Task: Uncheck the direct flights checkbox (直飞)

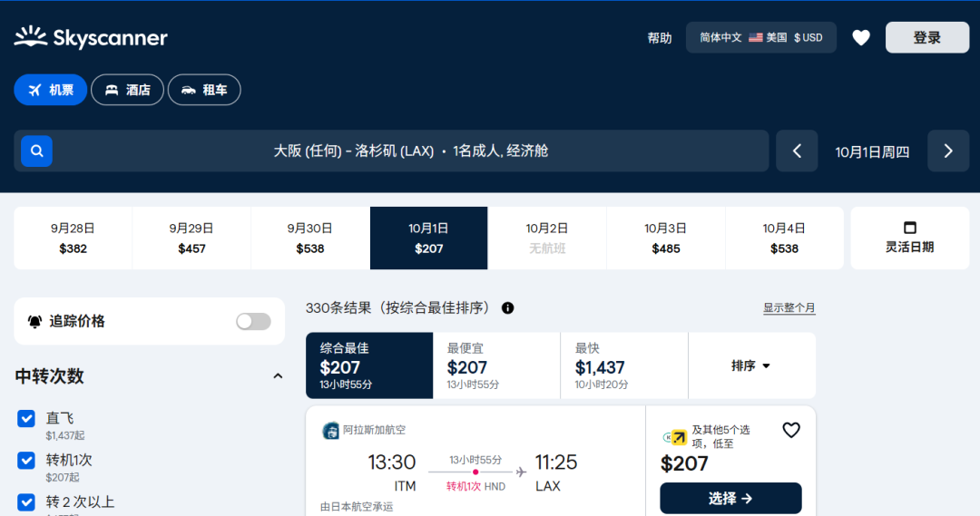Action: 26,418
